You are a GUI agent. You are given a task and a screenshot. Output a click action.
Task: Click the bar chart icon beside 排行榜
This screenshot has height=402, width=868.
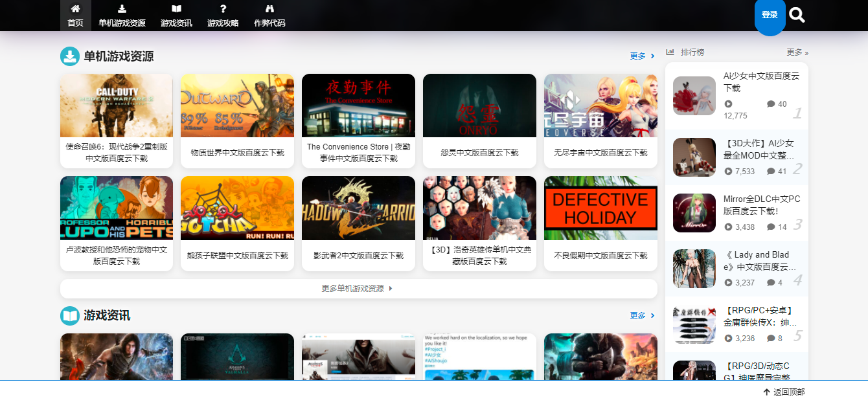click(670, 52)
